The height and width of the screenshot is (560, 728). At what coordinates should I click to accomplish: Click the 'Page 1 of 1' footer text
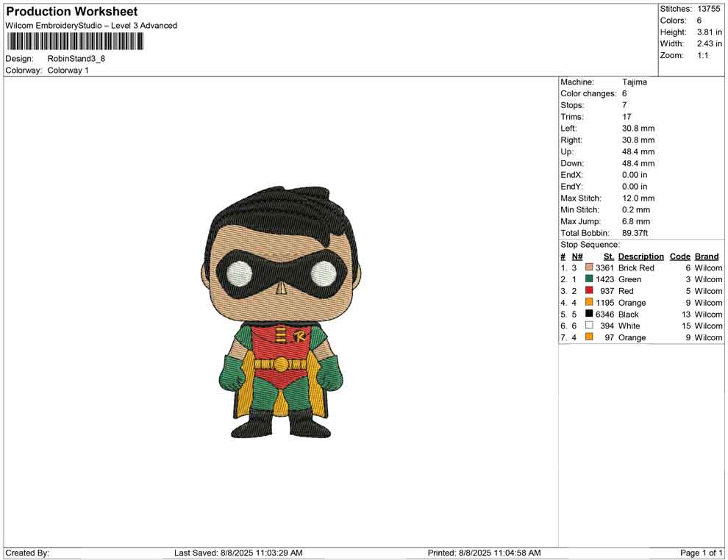[701, 553]
